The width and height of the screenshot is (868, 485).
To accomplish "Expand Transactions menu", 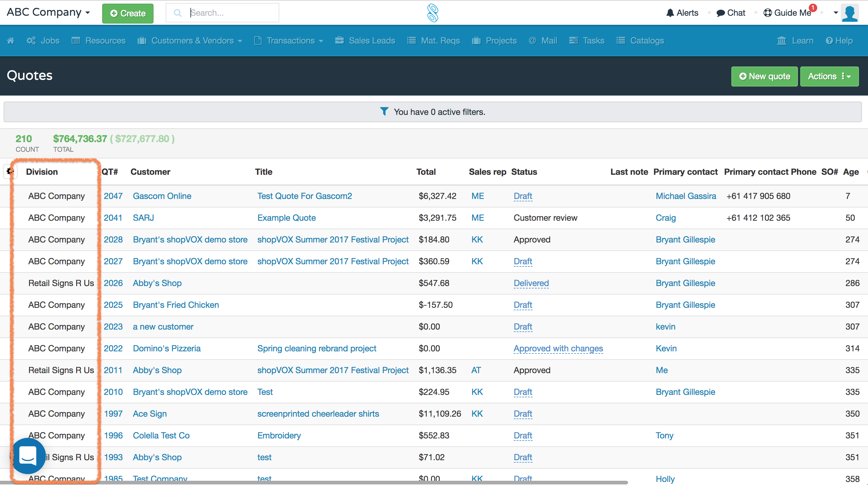I will [x=289, y=41].
